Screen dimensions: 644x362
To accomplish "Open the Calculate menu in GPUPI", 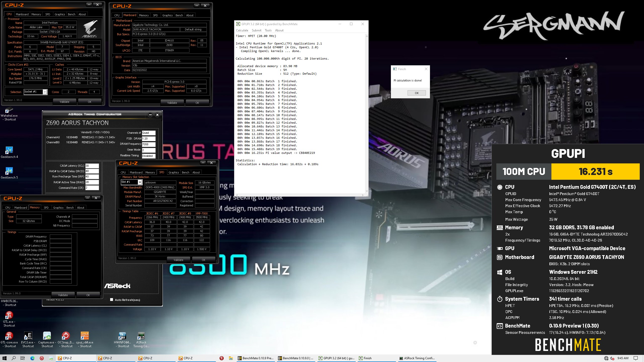I will (x=242, y=30).
